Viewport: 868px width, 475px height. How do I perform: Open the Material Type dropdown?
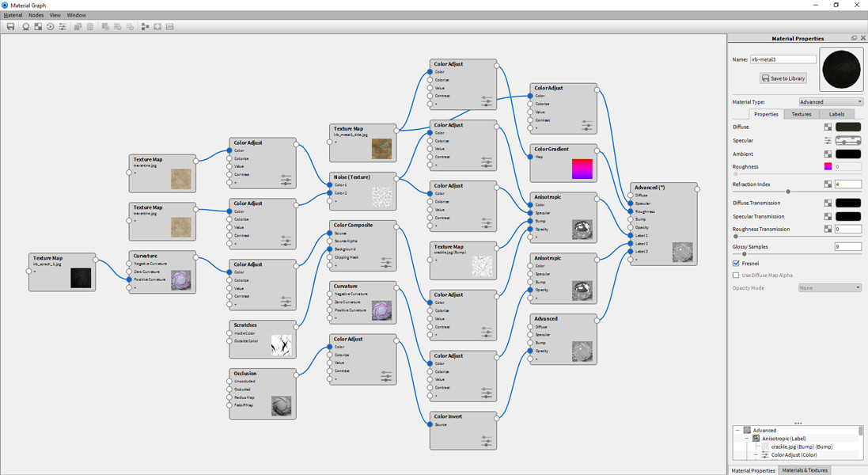[830, 102]
